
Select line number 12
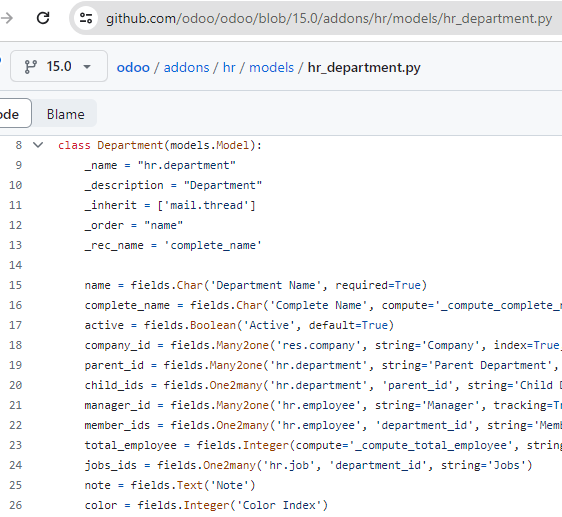(15, 225)
